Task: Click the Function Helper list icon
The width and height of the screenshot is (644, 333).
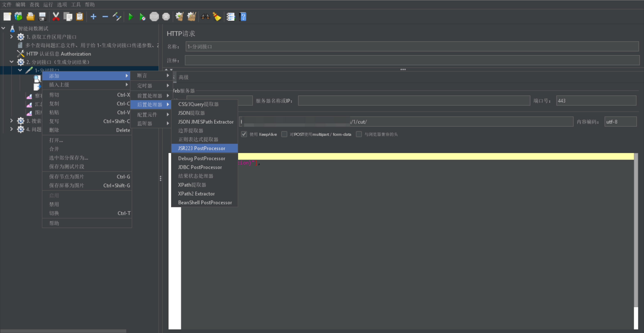Action: (231, 17)
